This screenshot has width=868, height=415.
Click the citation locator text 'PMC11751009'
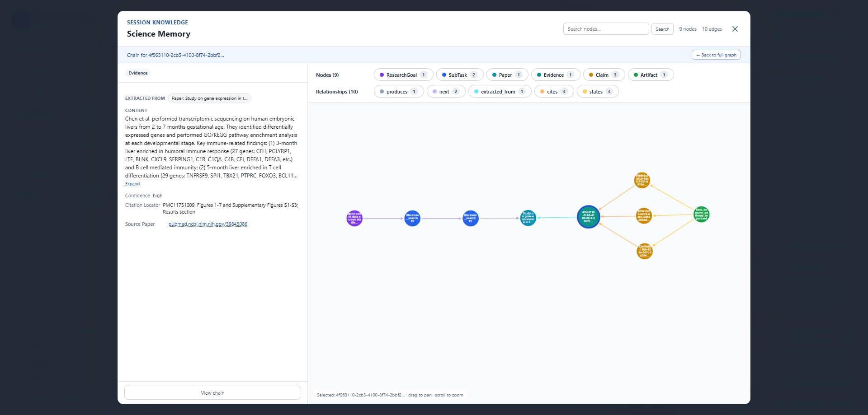[179, 205]
